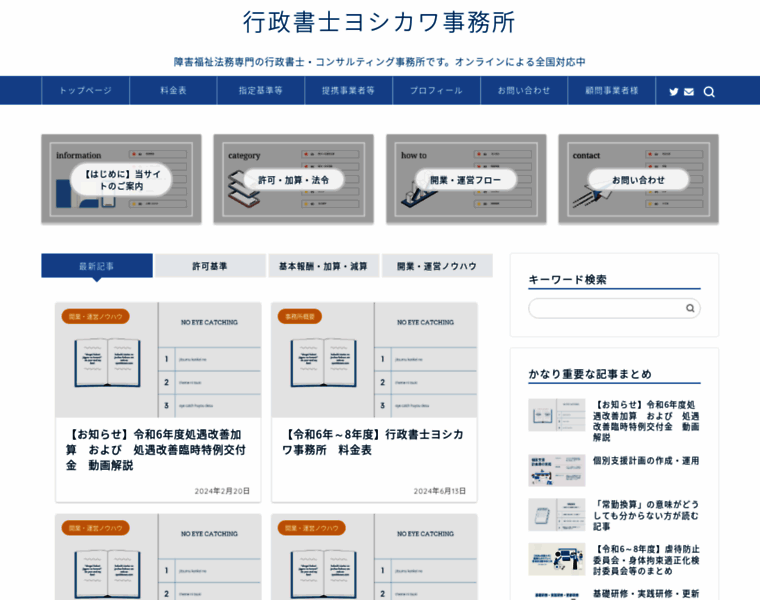Click the information banner 【はじめに】当サイトのご案内

click(x=121, y=179)
